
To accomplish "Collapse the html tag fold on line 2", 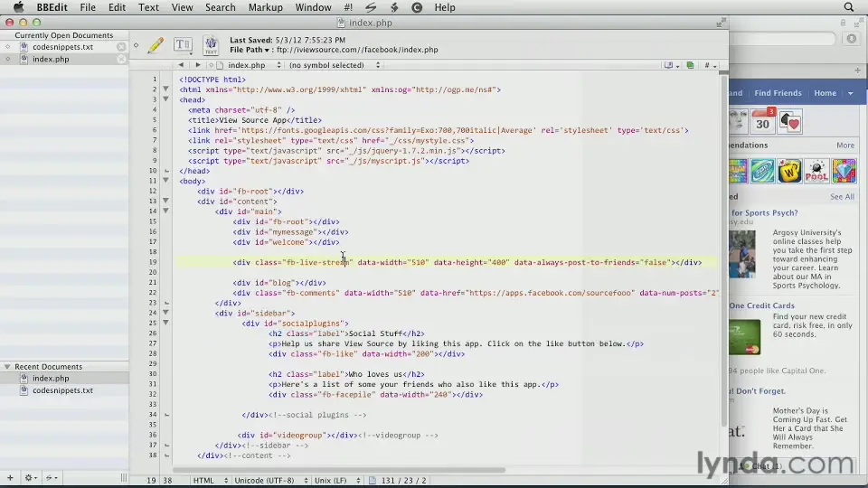I will tap(165, 89).
